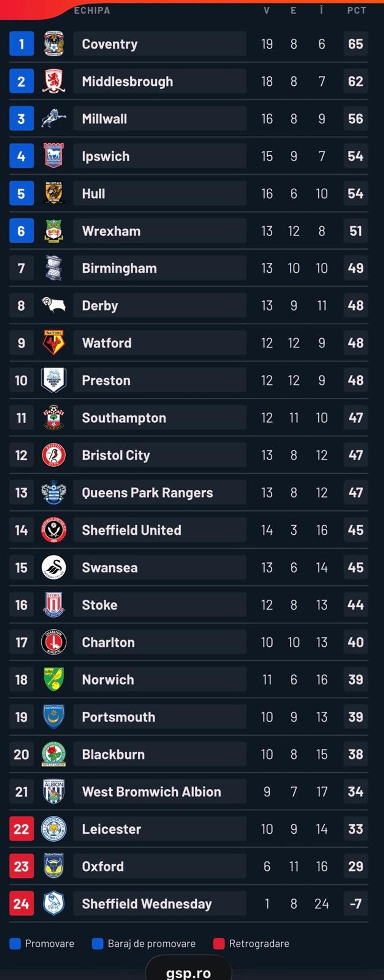Select the Watford club badge

coord(54,343)
